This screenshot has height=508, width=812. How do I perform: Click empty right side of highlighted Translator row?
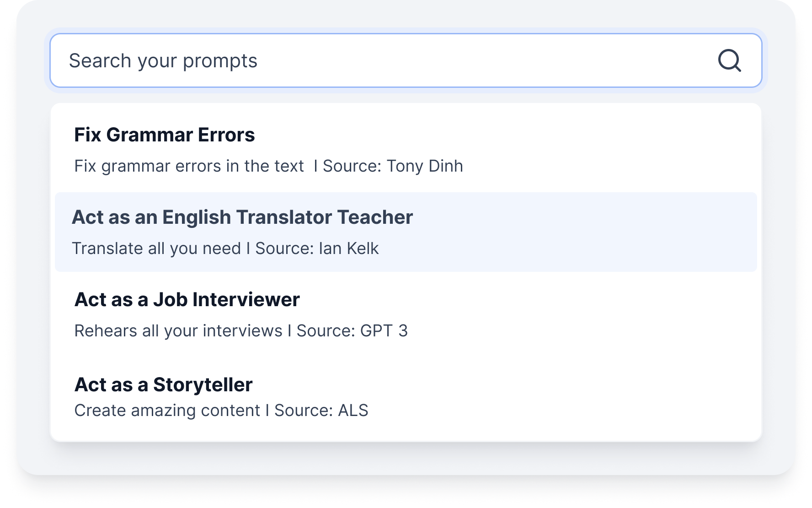pos(594,232)
